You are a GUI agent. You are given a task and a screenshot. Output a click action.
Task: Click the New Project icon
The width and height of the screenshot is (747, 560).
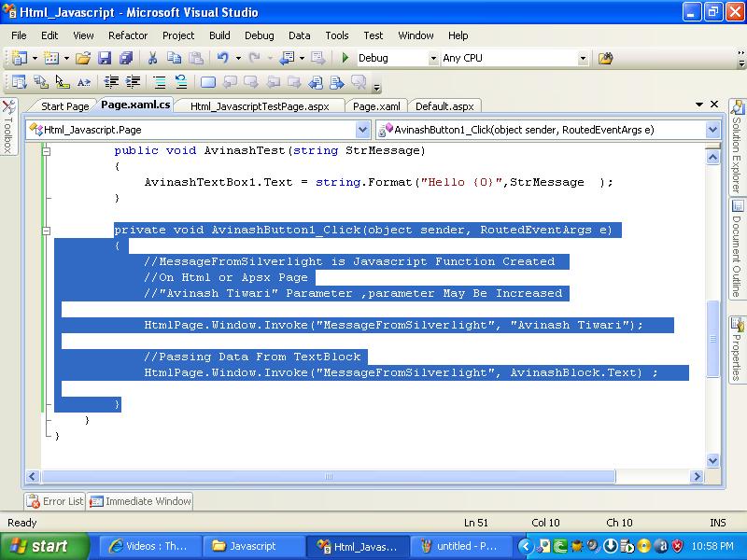pyautogui.click(x=20, y=58)
